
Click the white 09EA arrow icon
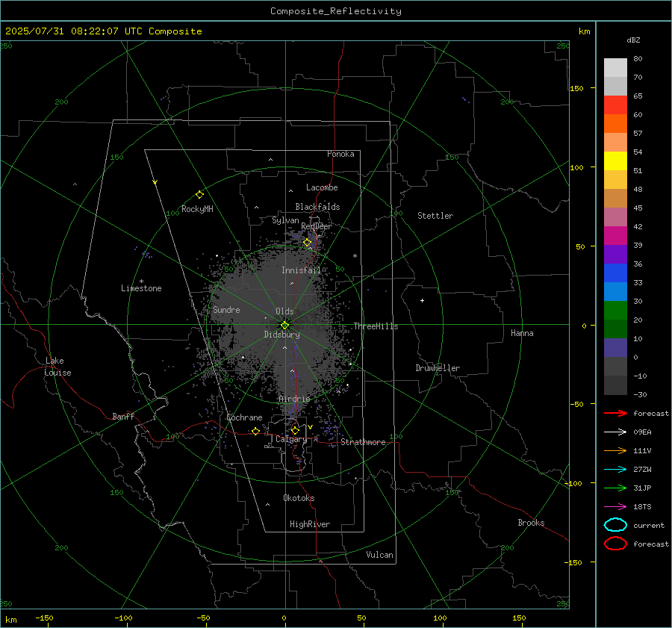click(x=615, y=432)
